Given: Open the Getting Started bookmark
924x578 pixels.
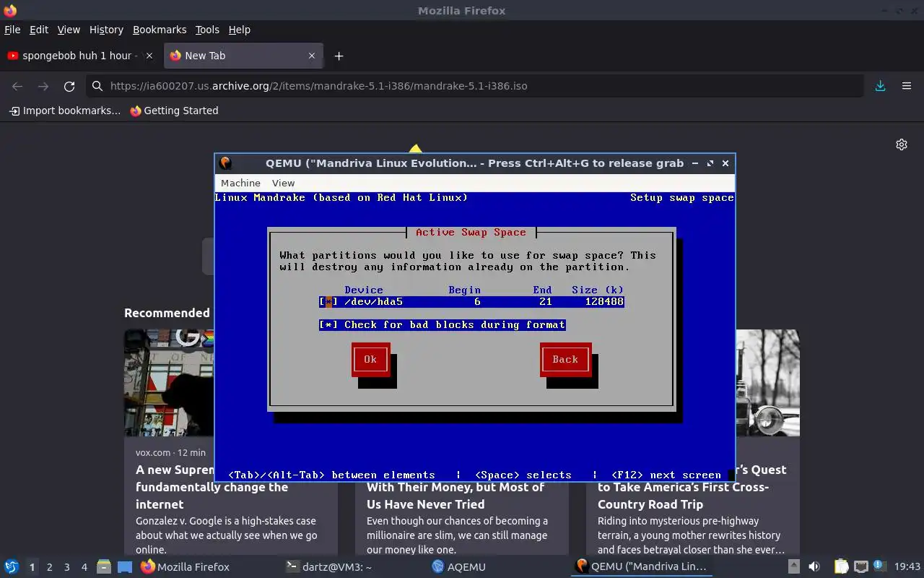Looking at the screenshot, I should pyautogui.click(x=174, y=111).
